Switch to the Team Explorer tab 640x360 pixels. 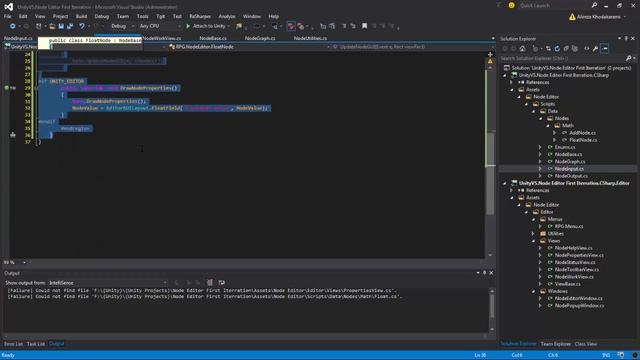pyautogui.click(x=556, y=344)
